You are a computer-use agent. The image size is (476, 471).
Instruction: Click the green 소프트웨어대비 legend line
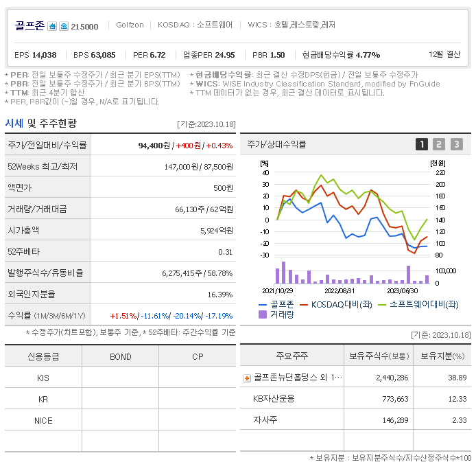click(381, 305)
